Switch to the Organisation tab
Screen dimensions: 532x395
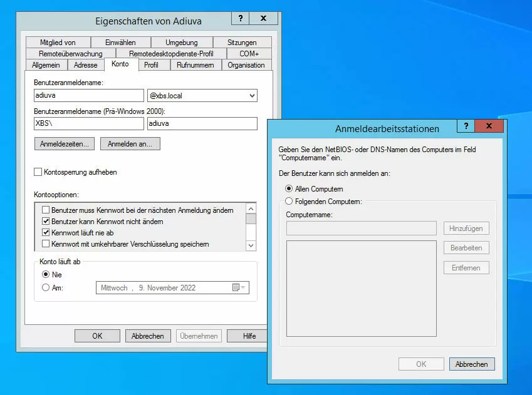pos(246,65)
